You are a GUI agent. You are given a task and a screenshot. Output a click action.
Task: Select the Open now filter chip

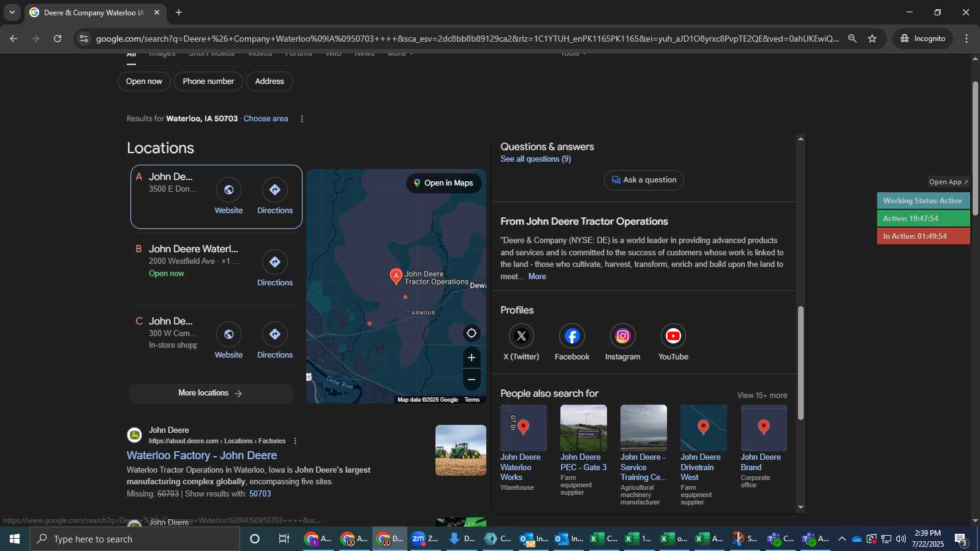pyautogui.click(x=144, y=81)
